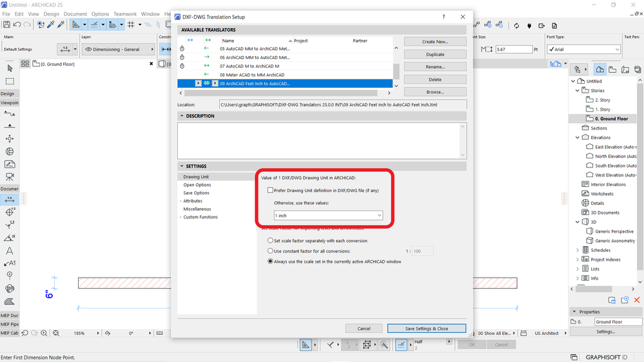
Task: Click Save Settings & Close button
Action: 426,329
